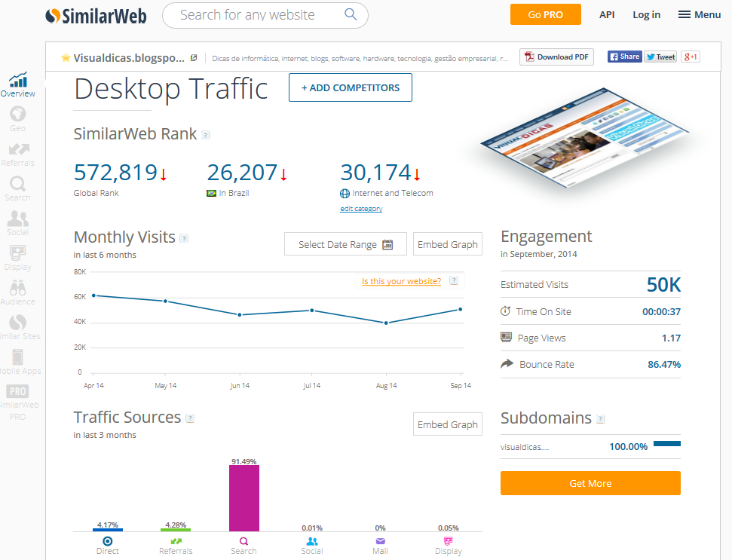Open the hamburger Menu
Screen dimensions: 732x560
click(700, 14)
